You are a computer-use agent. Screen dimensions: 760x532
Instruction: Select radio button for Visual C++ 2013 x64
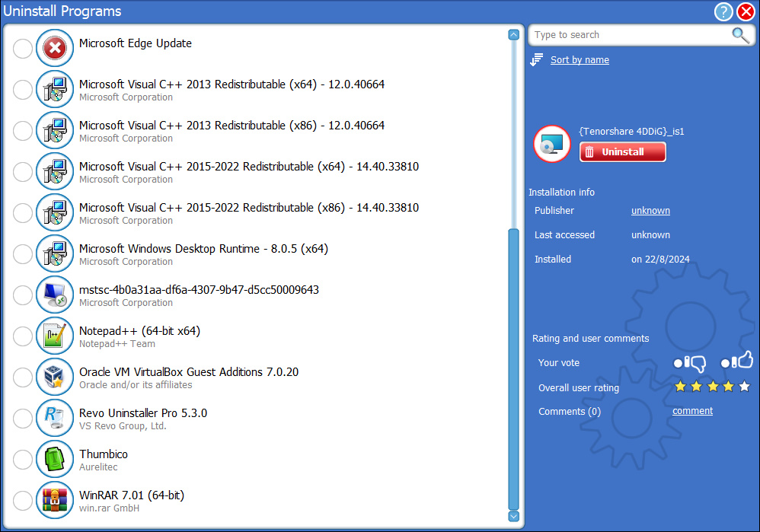point(23,90)
